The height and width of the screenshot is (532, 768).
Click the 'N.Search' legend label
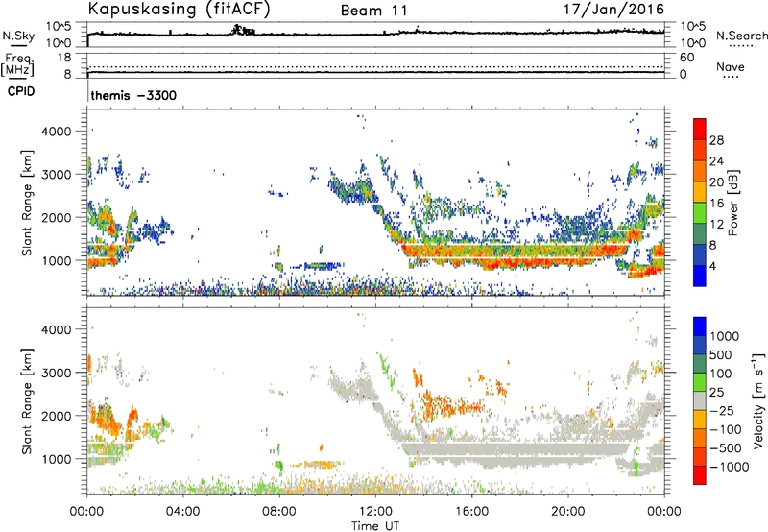[741, 36]
